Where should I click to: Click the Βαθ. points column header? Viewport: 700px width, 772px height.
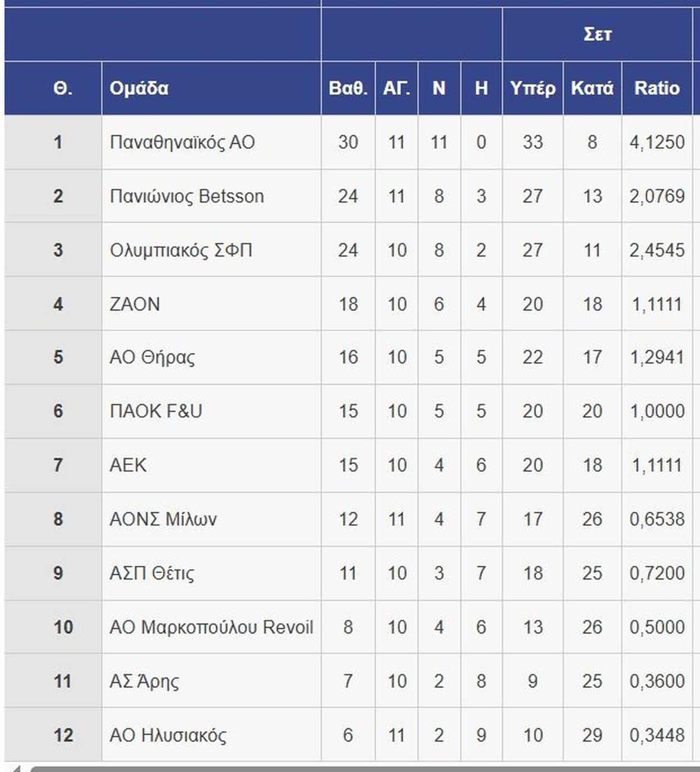348,88
